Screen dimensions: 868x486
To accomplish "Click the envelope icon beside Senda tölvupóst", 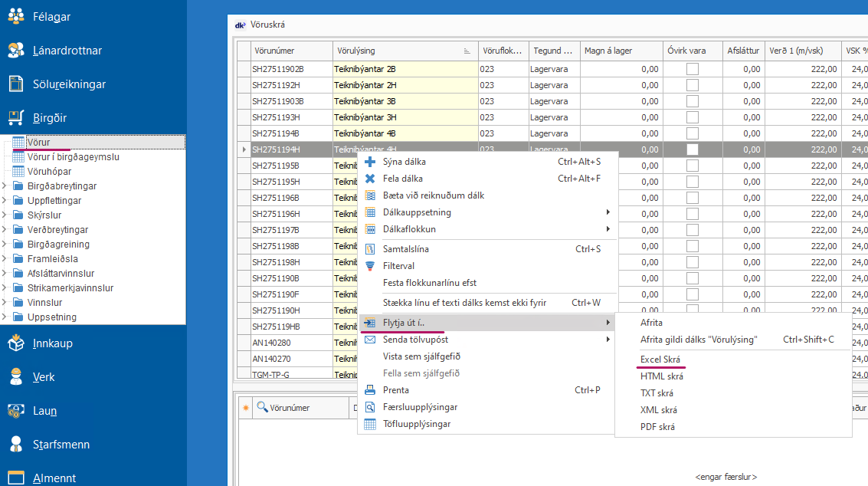I will (x=370, y=340).
